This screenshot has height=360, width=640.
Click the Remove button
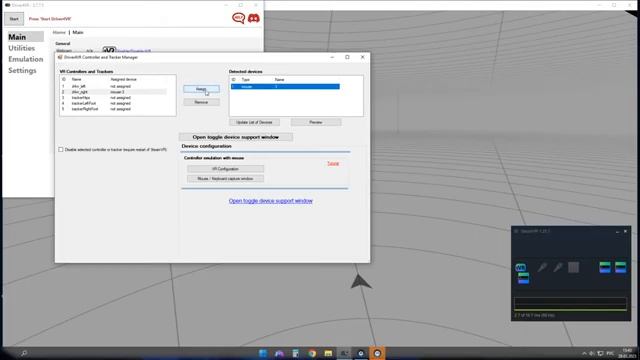[201, 102]
